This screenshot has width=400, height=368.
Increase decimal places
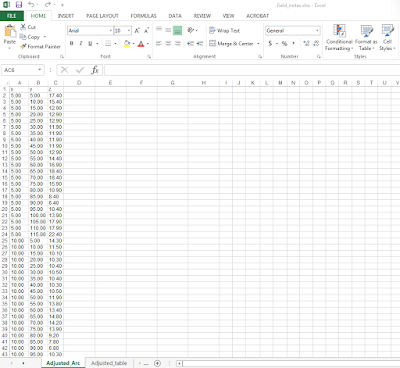307,43
